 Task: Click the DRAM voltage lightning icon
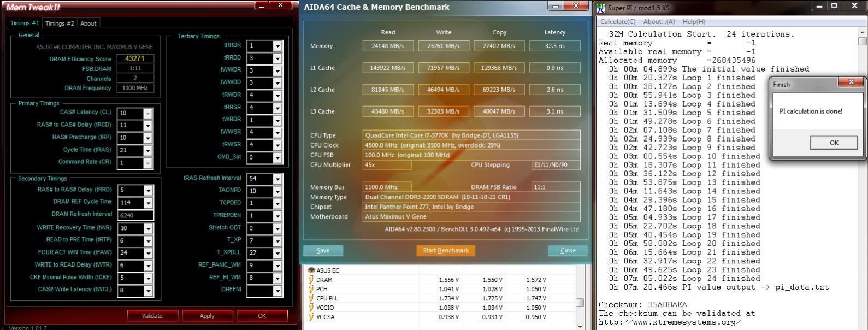[311, 279]
